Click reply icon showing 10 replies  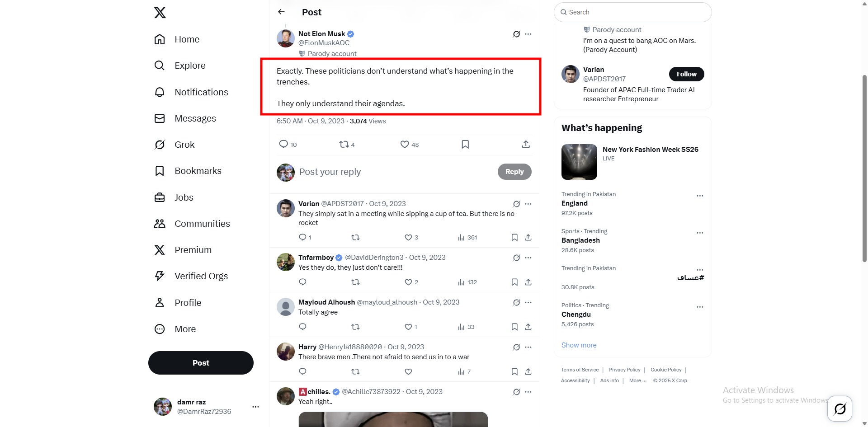click(283, 144)
